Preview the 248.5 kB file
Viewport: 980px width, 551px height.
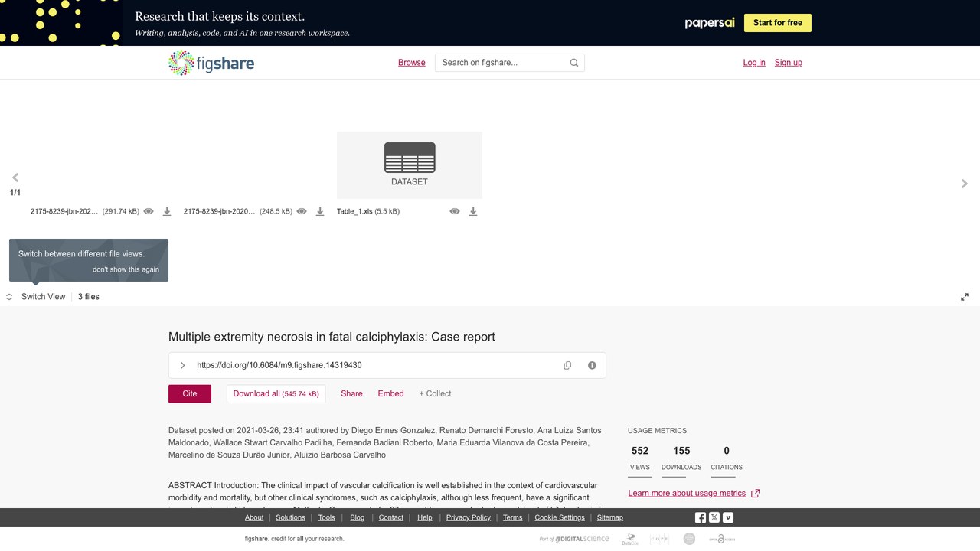click(x=302, y=211)
